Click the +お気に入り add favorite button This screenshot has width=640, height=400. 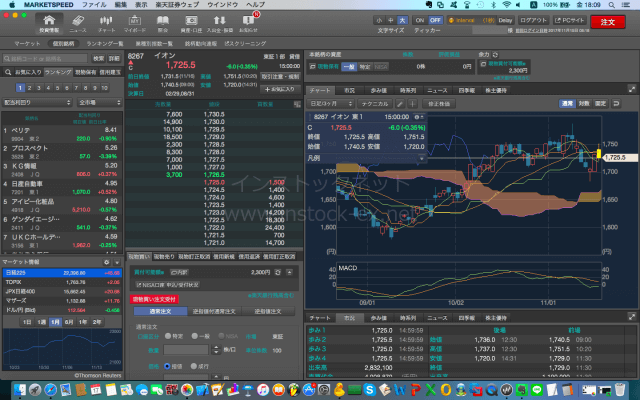(280, 89)
